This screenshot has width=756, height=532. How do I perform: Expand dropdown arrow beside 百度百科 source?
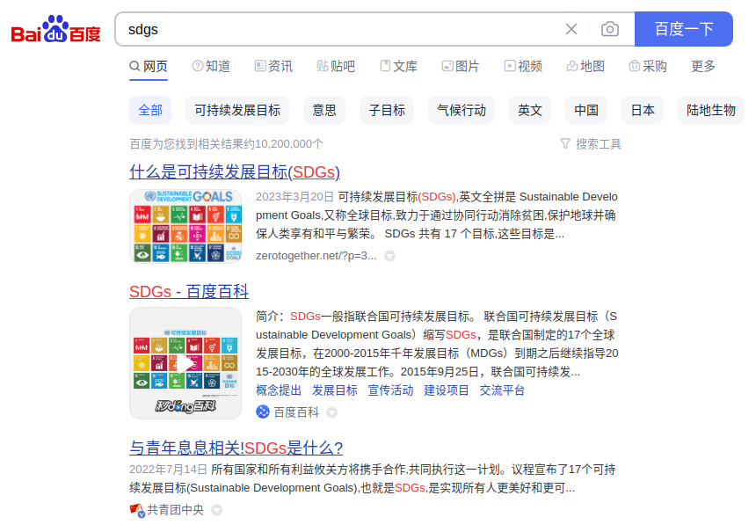click(x=331, y=412)
